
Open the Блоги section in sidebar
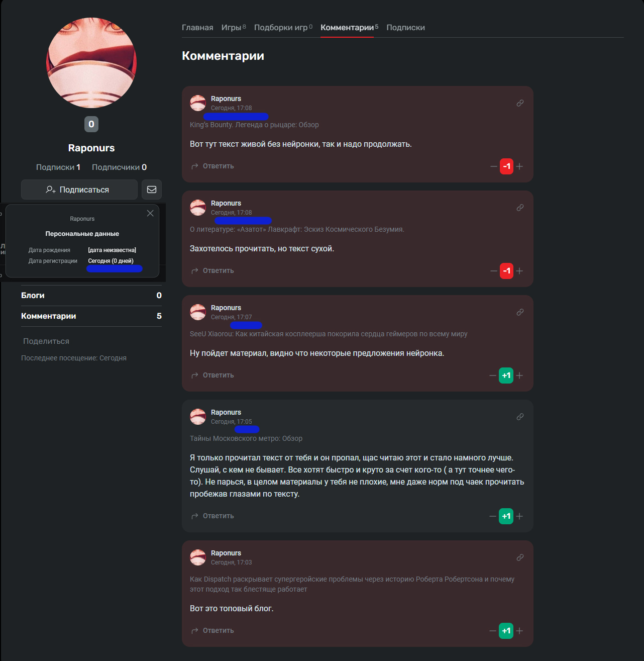click(91, 296)
